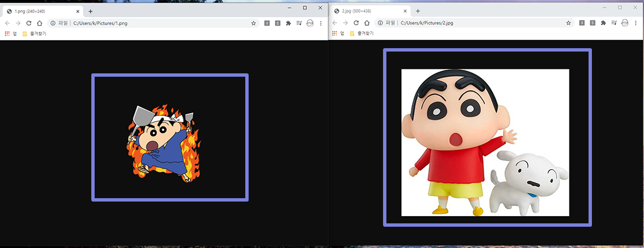
Task: Click address bar showing C:/Users/k/Pictures/1.png
Action: point(153,24)
